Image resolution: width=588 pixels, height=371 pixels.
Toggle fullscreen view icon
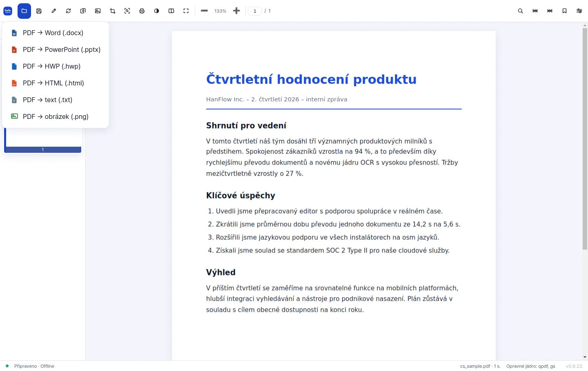(x=186, y=11)
